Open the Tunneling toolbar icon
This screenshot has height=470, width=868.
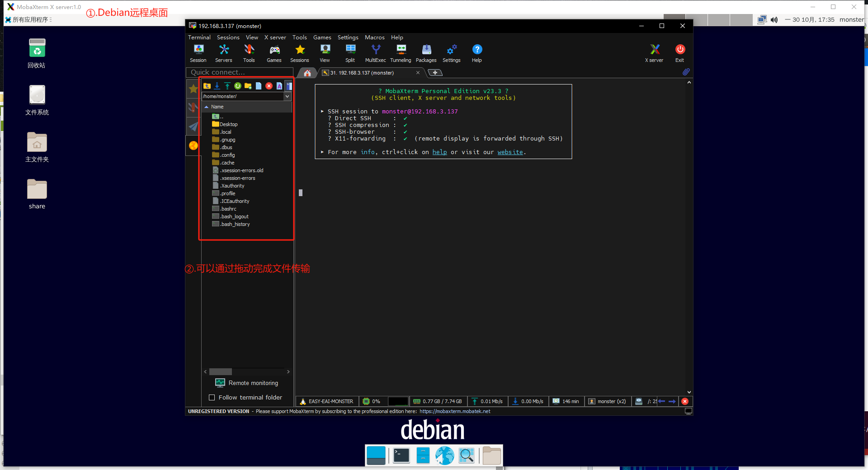401,53
